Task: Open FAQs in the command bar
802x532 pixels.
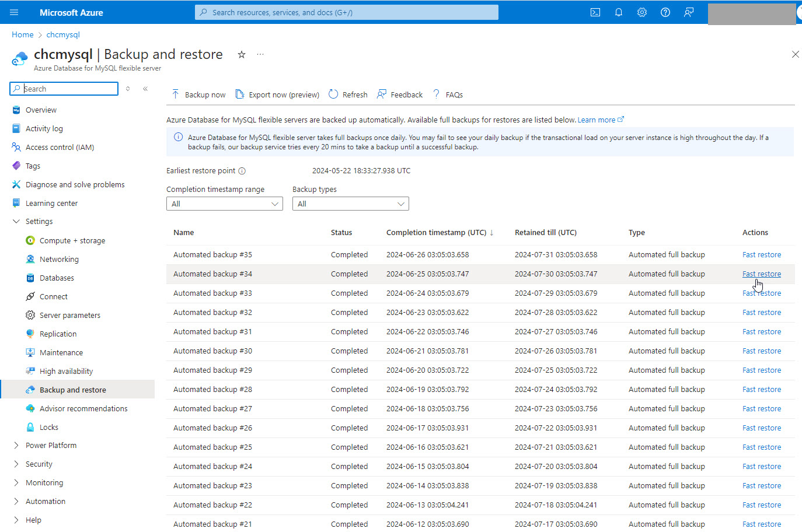Action: click(448, 94)
